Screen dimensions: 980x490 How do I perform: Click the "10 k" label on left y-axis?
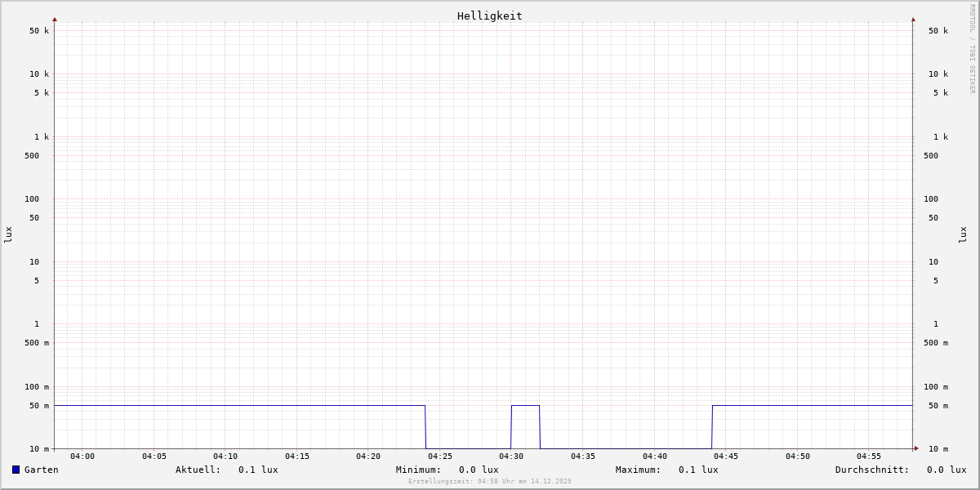(39, 74)
